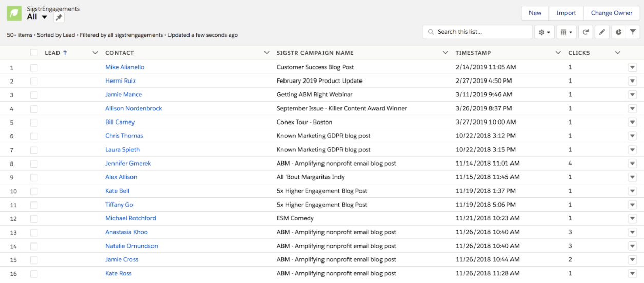Open Sigstr Campaign Name column menu chevron
Viewport: 644px width, 283px height.
[x=445, y=53]
